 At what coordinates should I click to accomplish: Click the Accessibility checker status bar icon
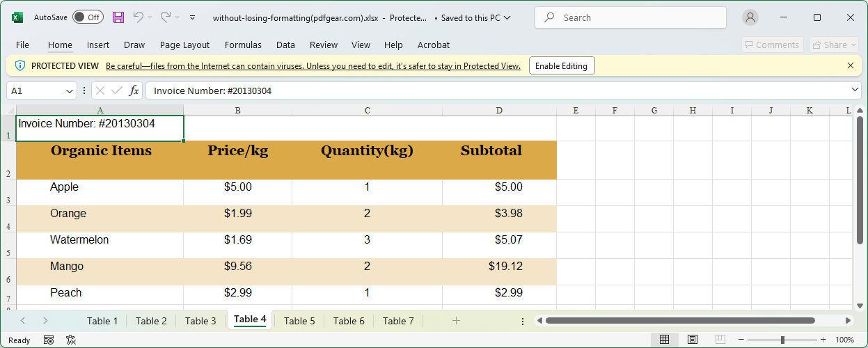pos(70,340)
